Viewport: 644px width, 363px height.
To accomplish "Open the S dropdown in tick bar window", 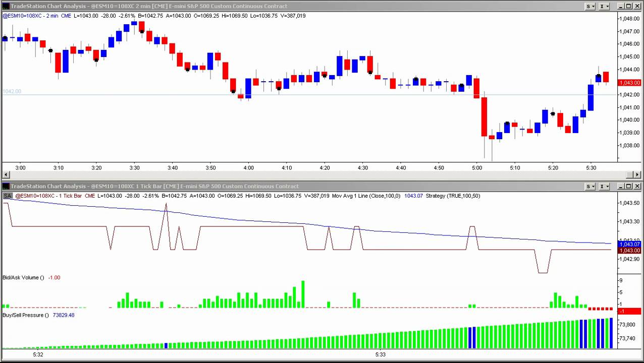I will 590,186.
